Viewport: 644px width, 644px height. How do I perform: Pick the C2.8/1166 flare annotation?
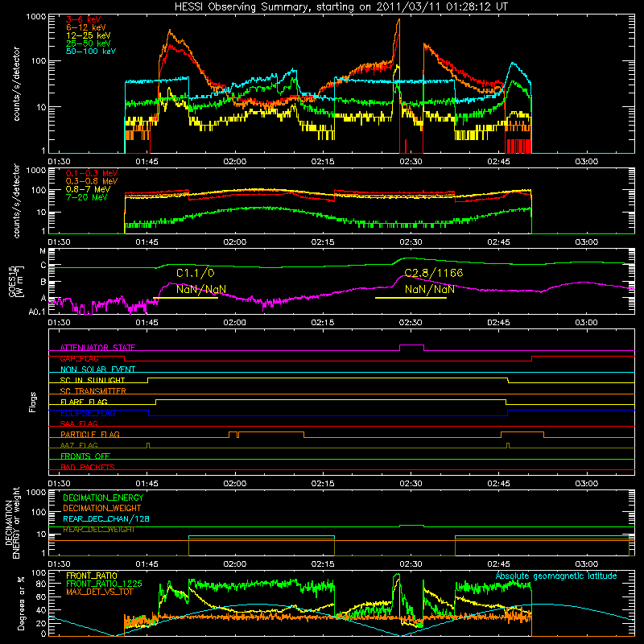point(434,273)
